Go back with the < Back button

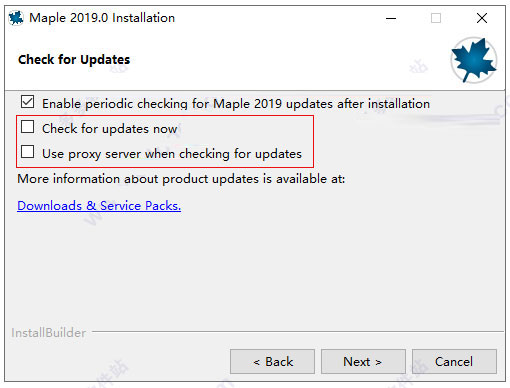click(272, 362)
